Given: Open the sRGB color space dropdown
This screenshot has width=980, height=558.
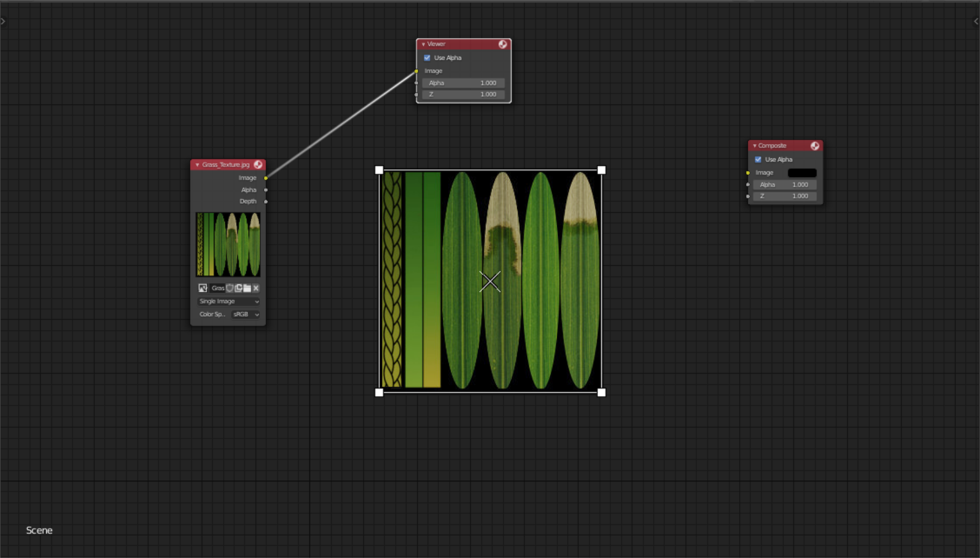Looking at the screenshot, I should coord(246,314).
